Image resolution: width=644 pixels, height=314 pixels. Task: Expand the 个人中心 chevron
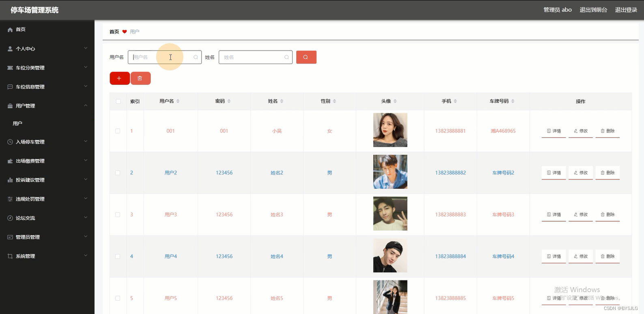[x=86, y=48]
